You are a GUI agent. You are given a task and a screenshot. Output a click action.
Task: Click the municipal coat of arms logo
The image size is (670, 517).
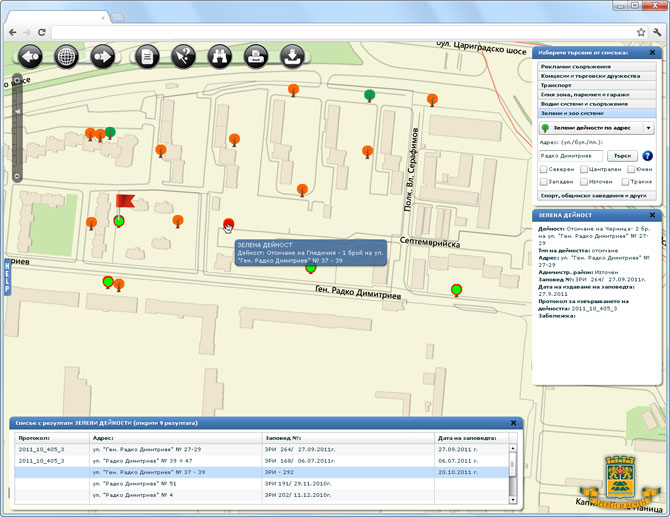pyautogui.click(x=620, y=482)
